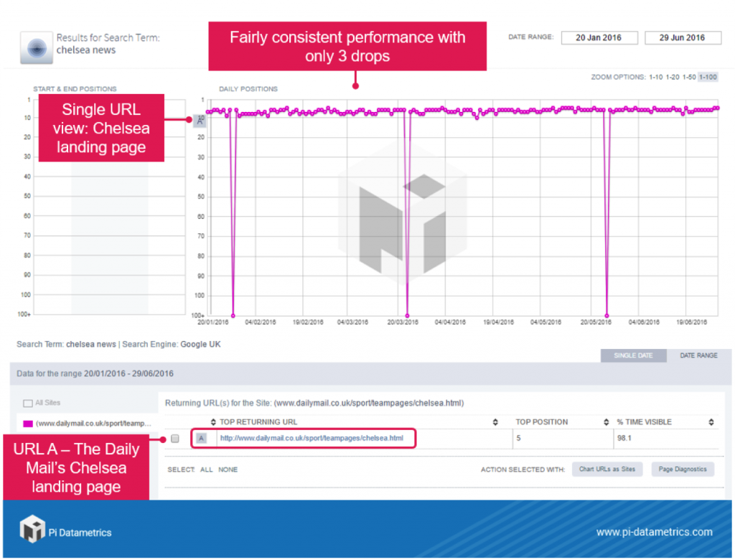Screen dimensions: 735x560
Task: Click the start date field 20 Jan 2016
Action: (x=599, y=37)
